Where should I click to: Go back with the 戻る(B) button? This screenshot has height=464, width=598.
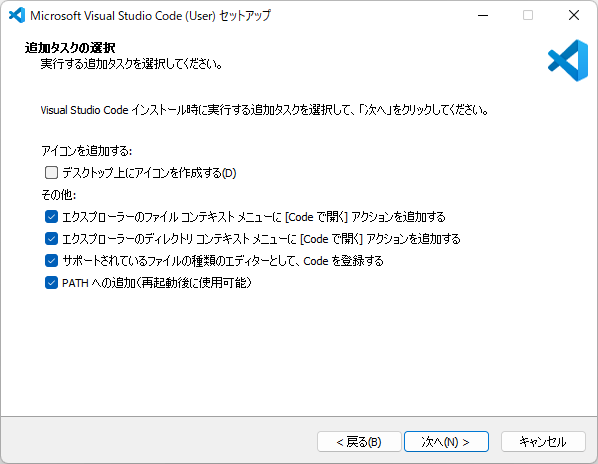(359, 442)
